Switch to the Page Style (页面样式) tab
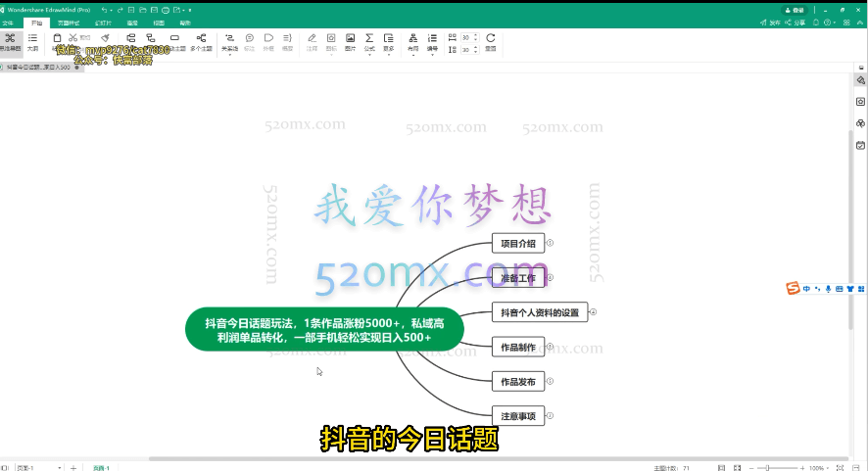The height and width of the screenshot is (471, 868). tap(69, 23)
